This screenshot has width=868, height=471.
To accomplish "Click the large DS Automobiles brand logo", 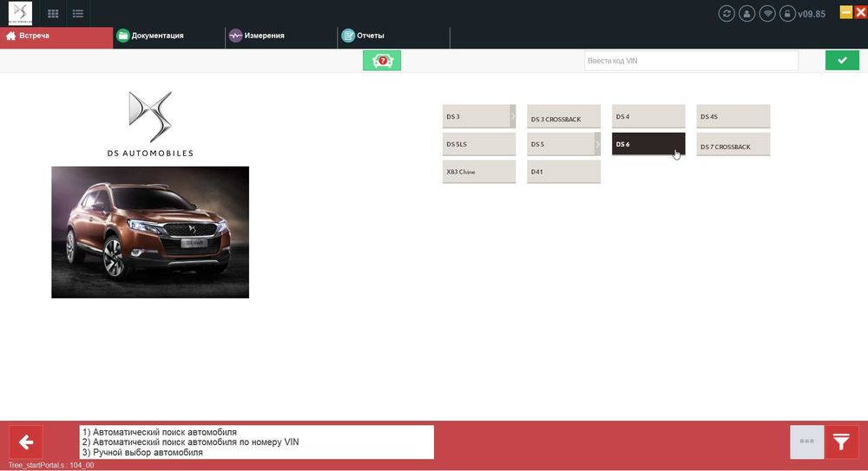I will [x=150, y=124].
